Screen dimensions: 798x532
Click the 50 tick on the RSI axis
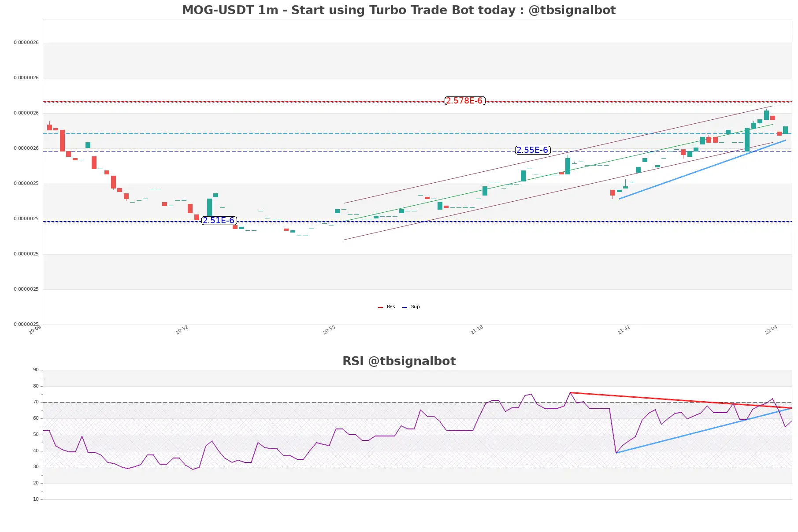[36, 435]
